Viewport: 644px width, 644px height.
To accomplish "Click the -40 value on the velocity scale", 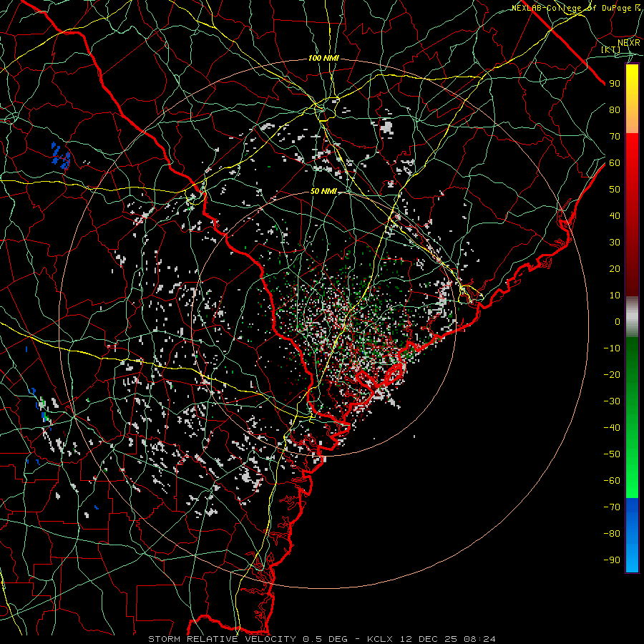I will tap(612, 428).
